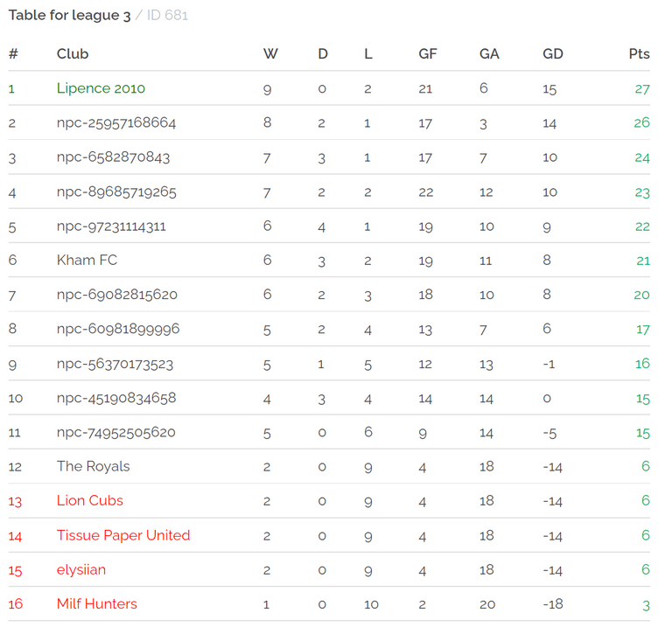The height and width of the screenshot is (641, 672).
Task: Open npc-56370173523 club entry
Action: click(115, 364)
